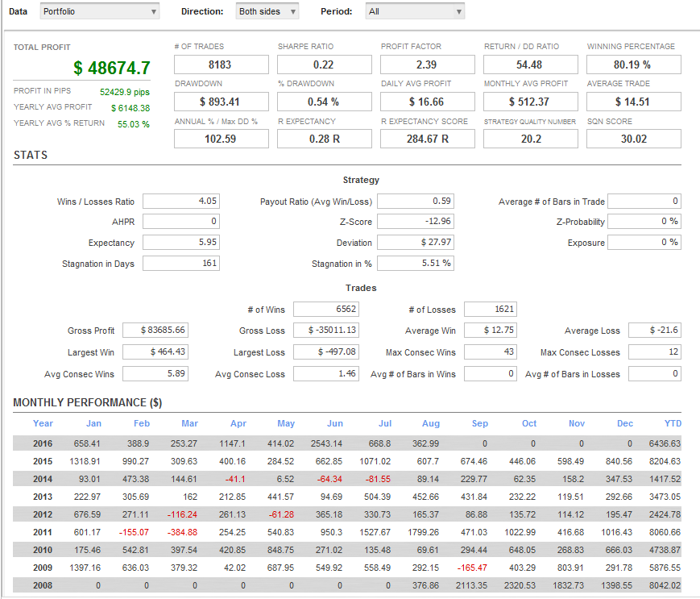Click the Jan column header

(x=93, y=423)
